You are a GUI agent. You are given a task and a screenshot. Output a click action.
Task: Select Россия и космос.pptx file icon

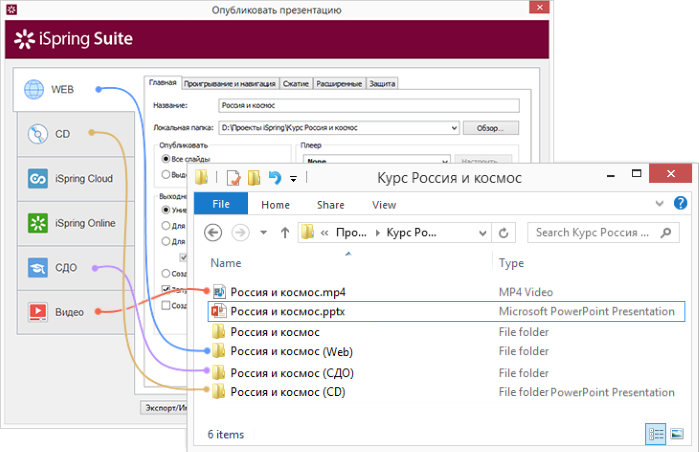(x=218, y=311)
